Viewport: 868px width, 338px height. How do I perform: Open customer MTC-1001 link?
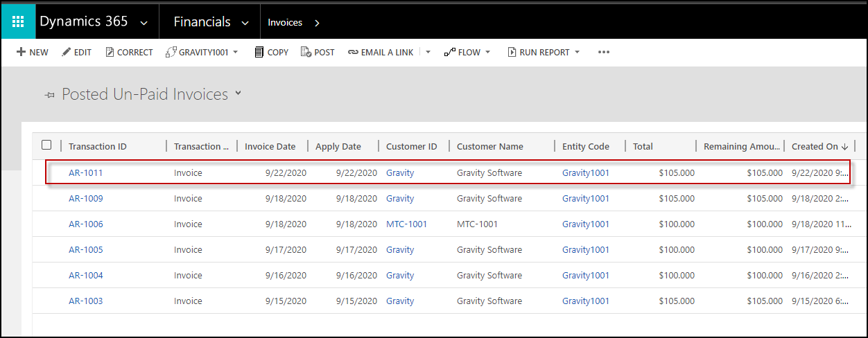tap(406, 224)
